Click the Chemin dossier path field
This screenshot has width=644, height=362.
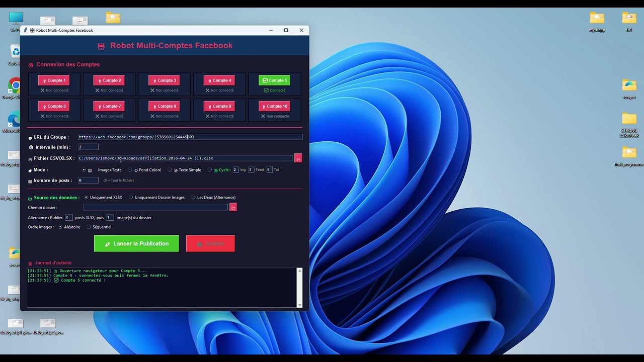(155, 207)
